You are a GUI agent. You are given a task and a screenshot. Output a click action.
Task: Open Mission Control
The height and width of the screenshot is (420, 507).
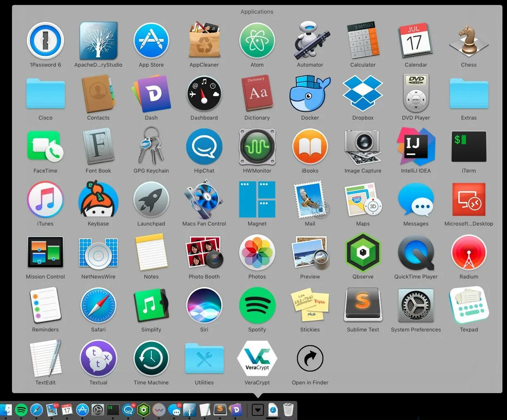(45, 253)
